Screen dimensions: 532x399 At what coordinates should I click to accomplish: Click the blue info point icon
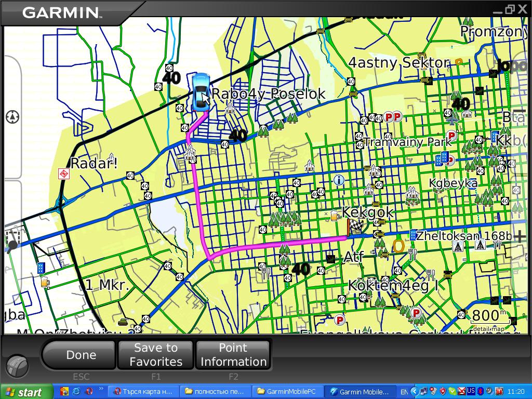(x=339, y=180)
